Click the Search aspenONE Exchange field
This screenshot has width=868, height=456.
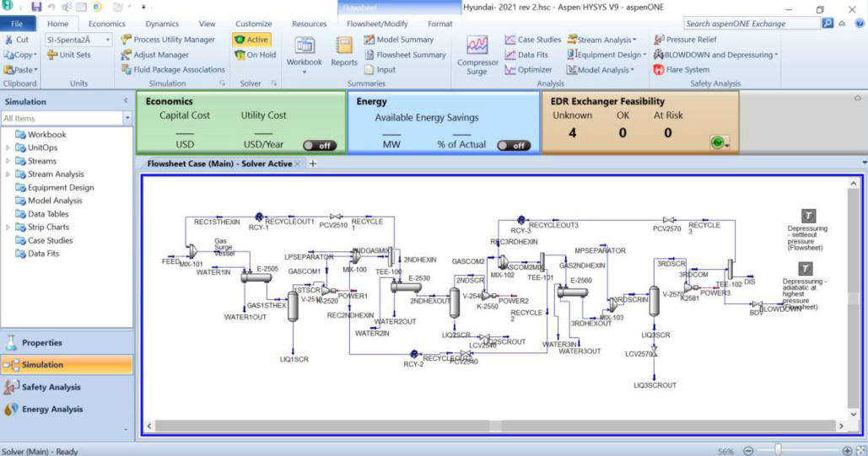click(752, 24)
